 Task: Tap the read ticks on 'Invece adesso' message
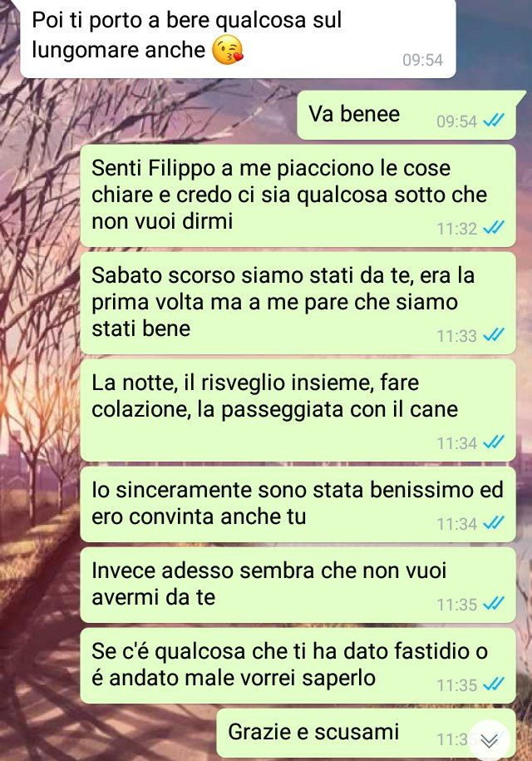click(x=494, y=603)
